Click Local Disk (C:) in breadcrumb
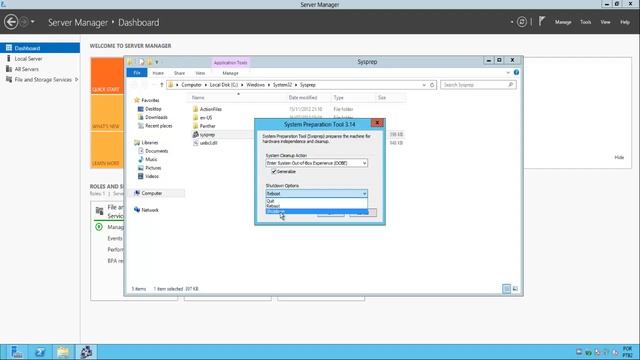 [224, 85]
